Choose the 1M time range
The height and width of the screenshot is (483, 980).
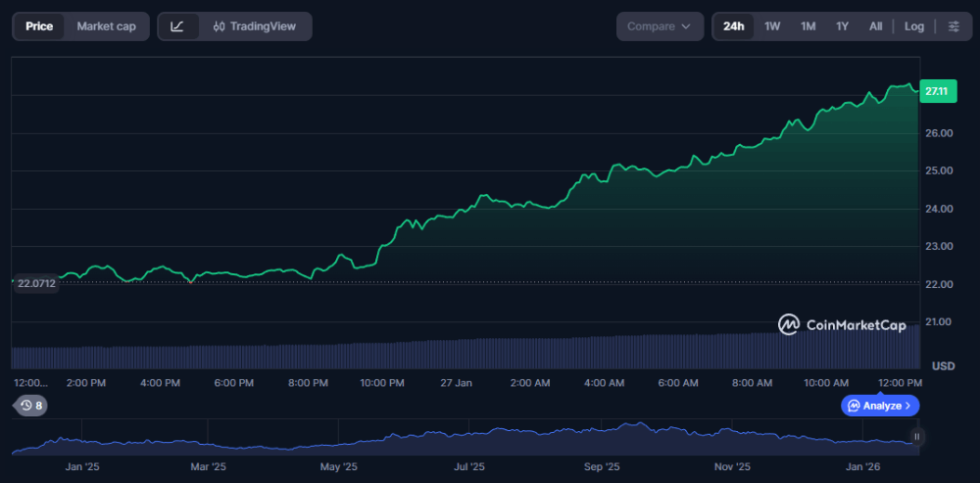point(808,26)
